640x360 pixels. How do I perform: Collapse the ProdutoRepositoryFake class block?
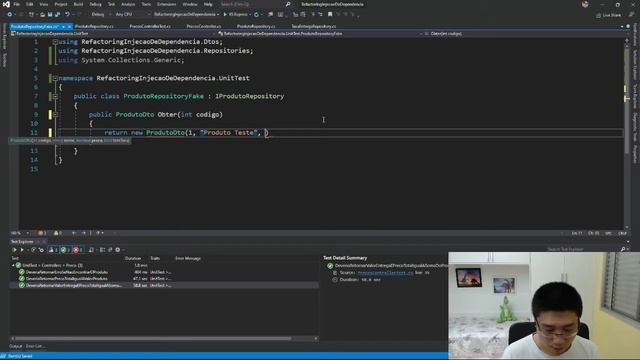coord(55,96)
